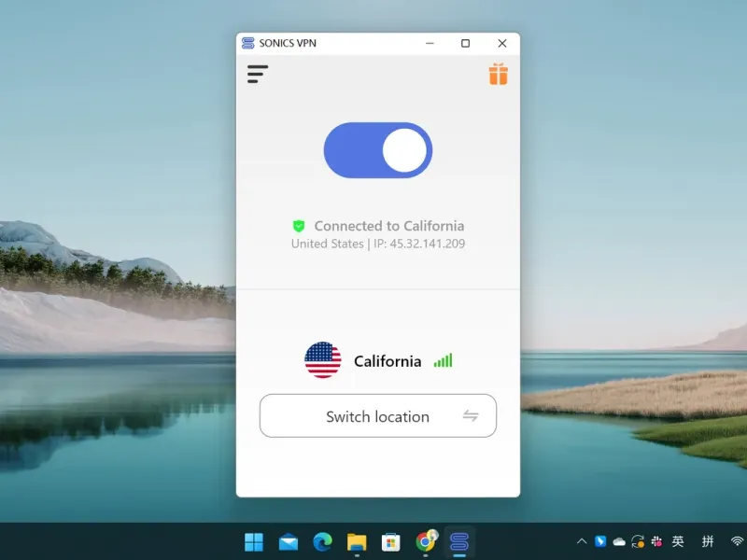The image size is (747, 560).
Task: Launch Microsoft Edge from taskbar
Action: (x=322, y=542)
